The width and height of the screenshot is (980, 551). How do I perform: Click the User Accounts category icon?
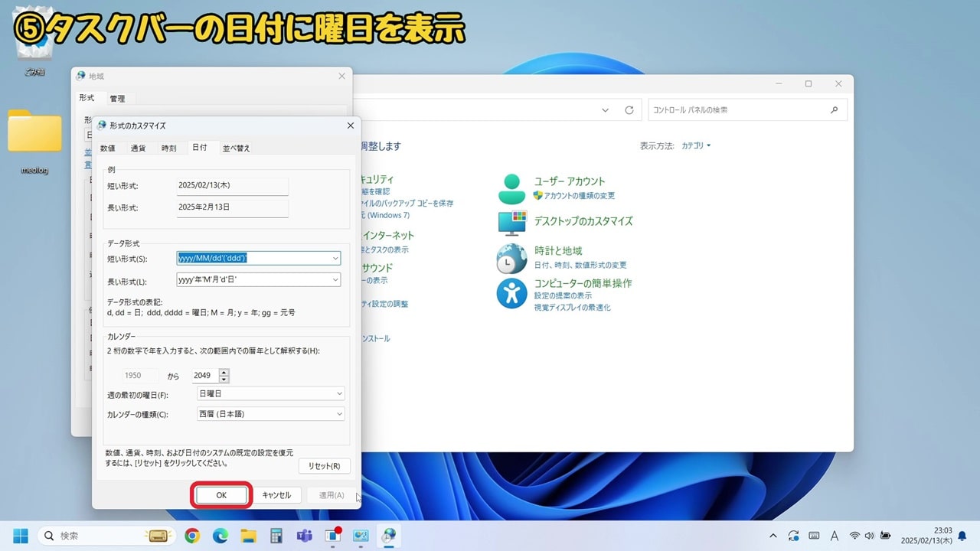(x=512, y=189)
